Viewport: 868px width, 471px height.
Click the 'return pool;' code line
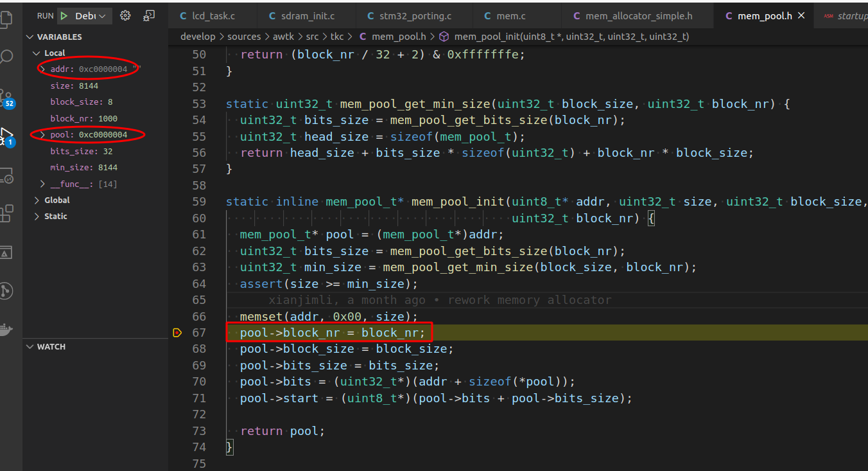[282, 431]
